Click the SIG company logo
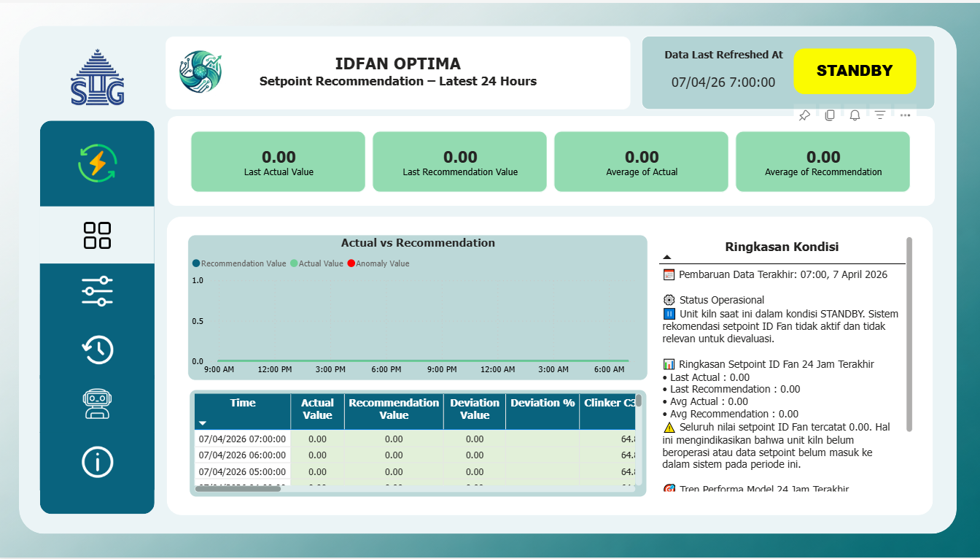 [98, 77]
